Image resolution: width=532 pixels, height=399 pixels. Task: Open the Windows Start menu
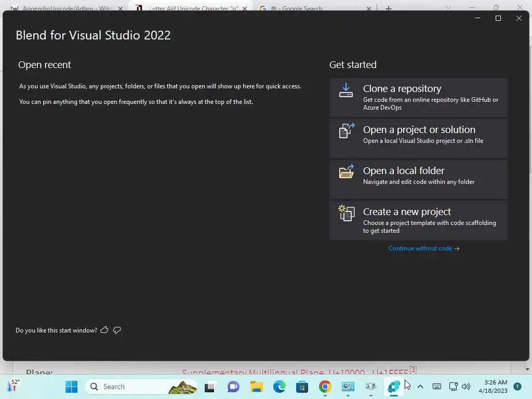(x=71, y=387)
